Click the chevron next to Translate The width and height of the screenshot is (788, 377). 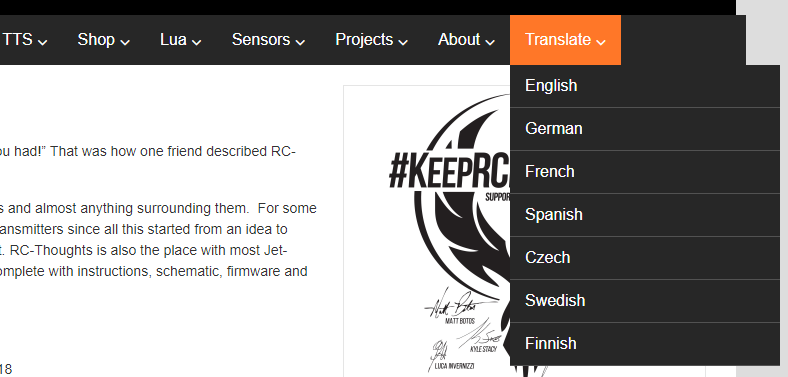pyautogui.click(x=601, y=42)
